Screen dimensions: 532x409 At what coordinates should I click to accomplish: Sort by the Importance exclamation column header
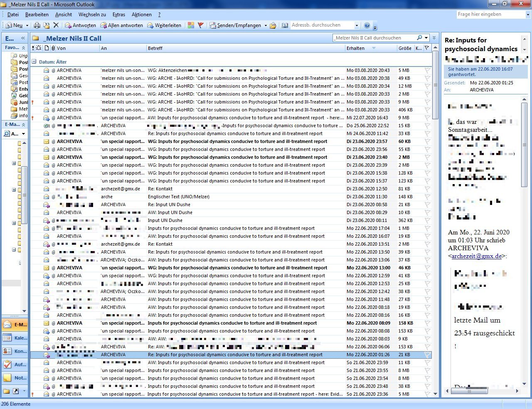[x=33, y=48]
